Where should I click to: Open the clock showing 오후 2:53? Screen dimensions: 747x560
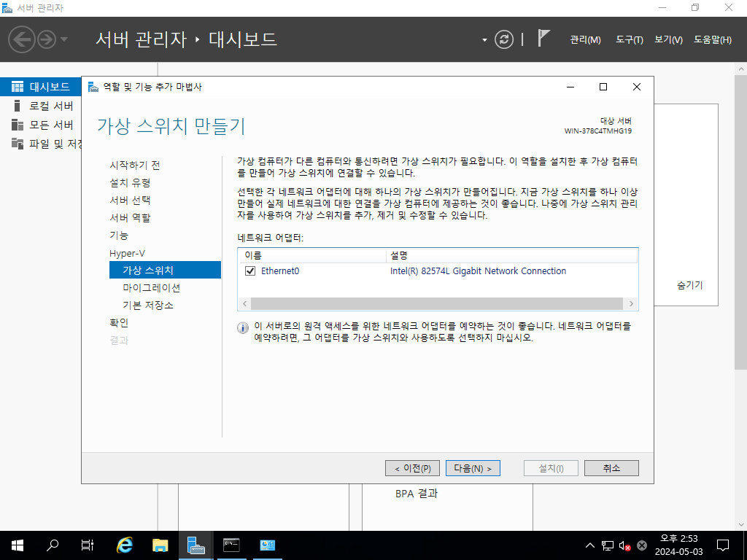pyautogui.click(x=678, y=545)
